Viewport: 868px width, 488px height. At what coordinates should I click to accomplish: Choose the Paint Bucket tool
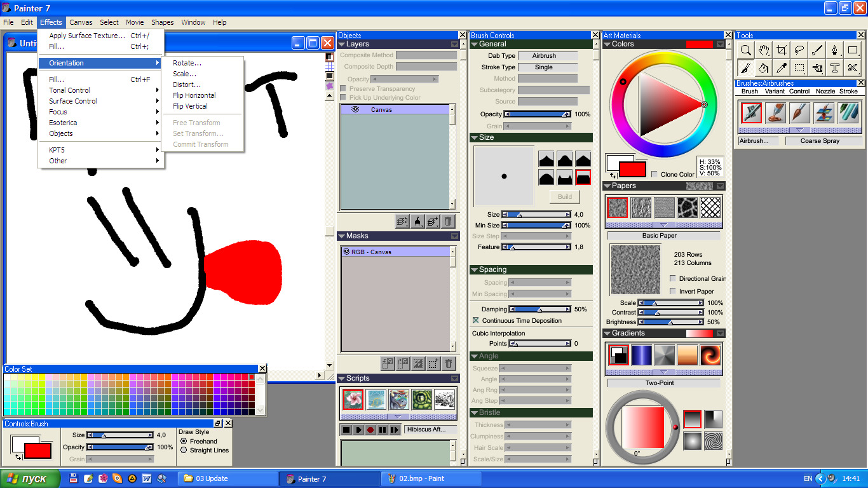coord(764,67)
